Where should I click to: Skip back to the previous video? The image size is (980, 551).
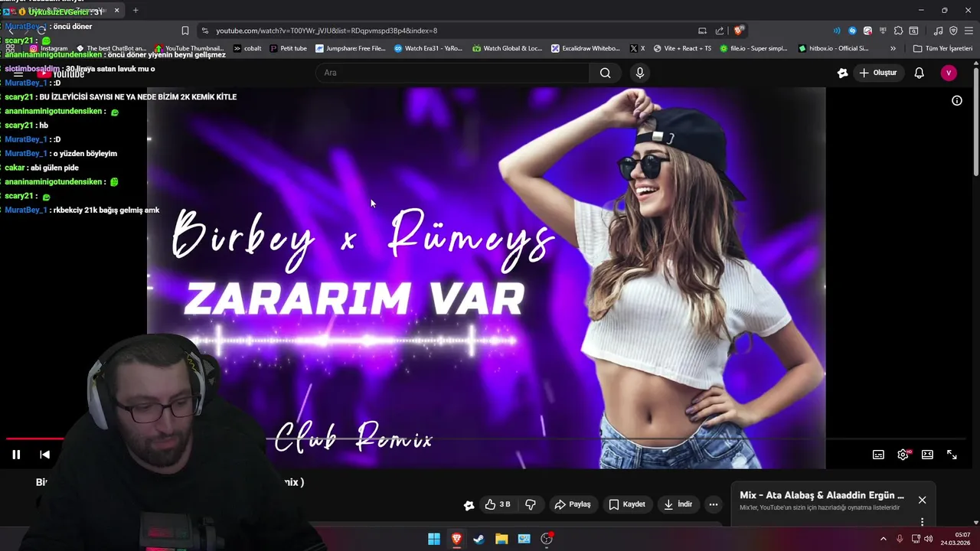coord(44,455)
